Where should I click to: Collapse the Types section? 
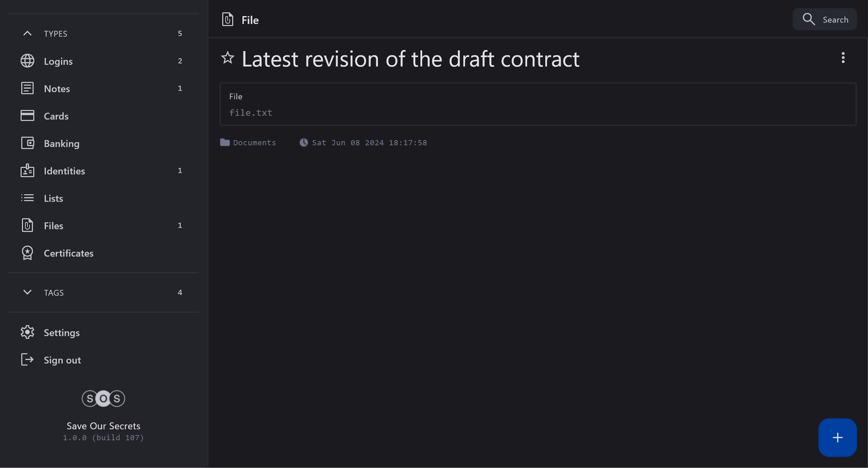click(27, 34)
